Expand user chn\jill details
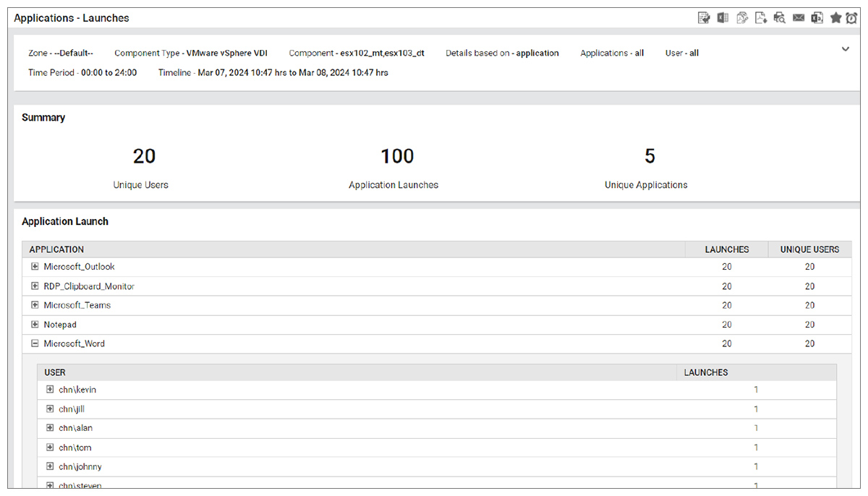 pyautogui.click(x=50, y=409)
